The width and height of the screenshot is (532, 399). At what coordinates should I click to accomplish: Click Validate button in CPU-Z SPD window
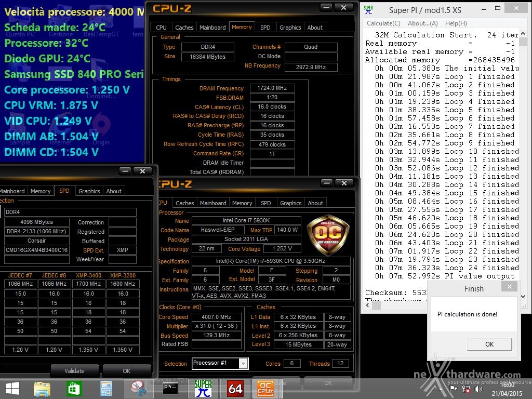75,371
